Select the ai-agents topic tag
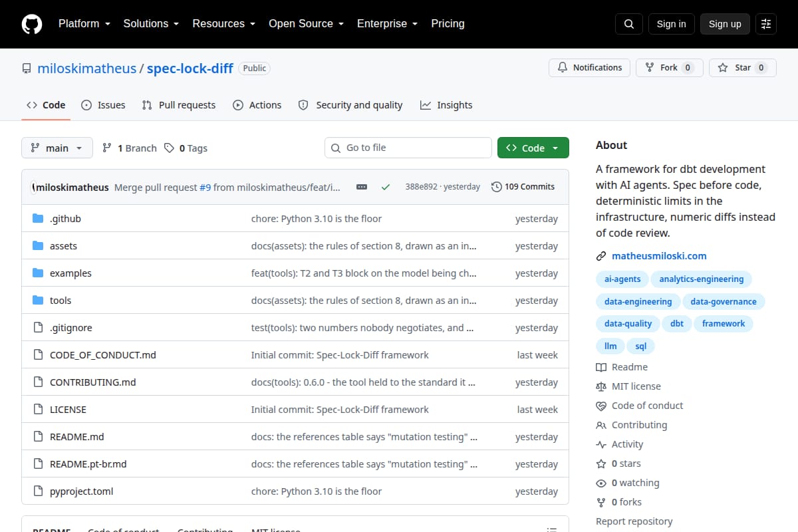The image size is (798, 532). [x=622, y=279]
